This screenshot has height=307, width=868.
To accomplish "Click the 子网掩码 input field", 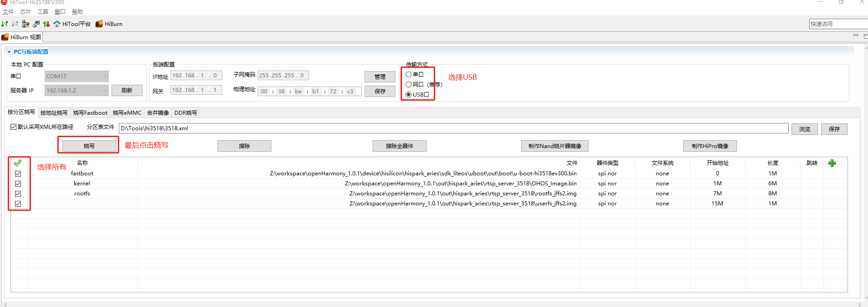I will click(x=283, y=76).
